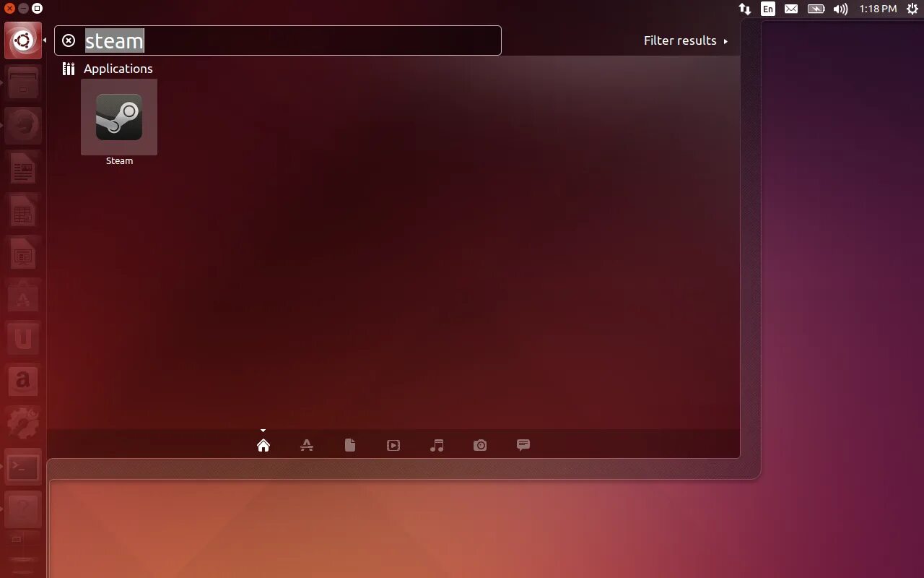Expand Filter results
Image resolution: width=924 pixels, height=578 pixels.
[685, 40]
